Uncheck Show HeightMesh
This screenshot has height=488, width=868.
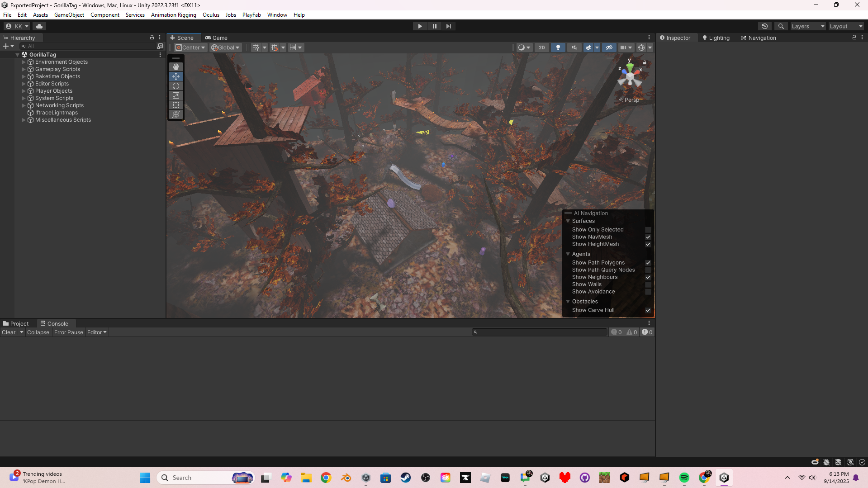[648, 244]
